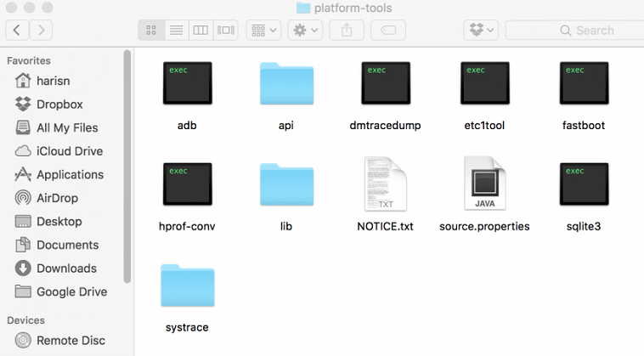Select the fastboot executable icon
Image resolution: width=644 pixels, height=356 pixels.
[x=584, y=83]
